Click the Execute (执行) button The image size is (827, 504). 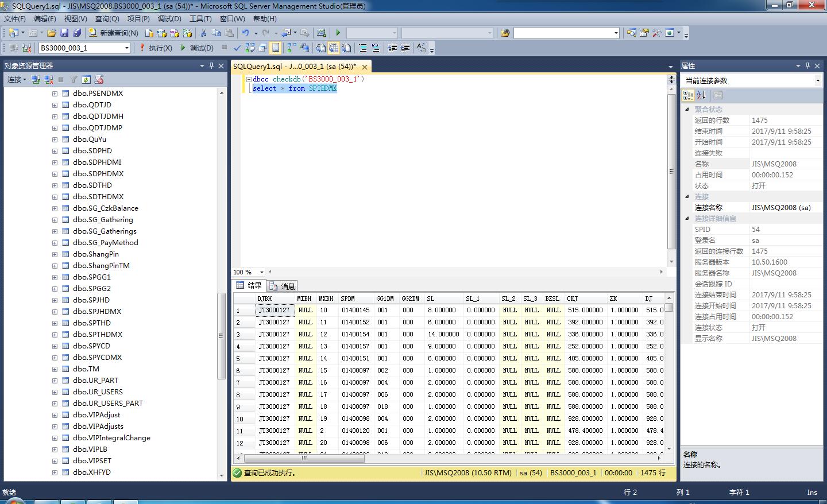pos(155,48)
